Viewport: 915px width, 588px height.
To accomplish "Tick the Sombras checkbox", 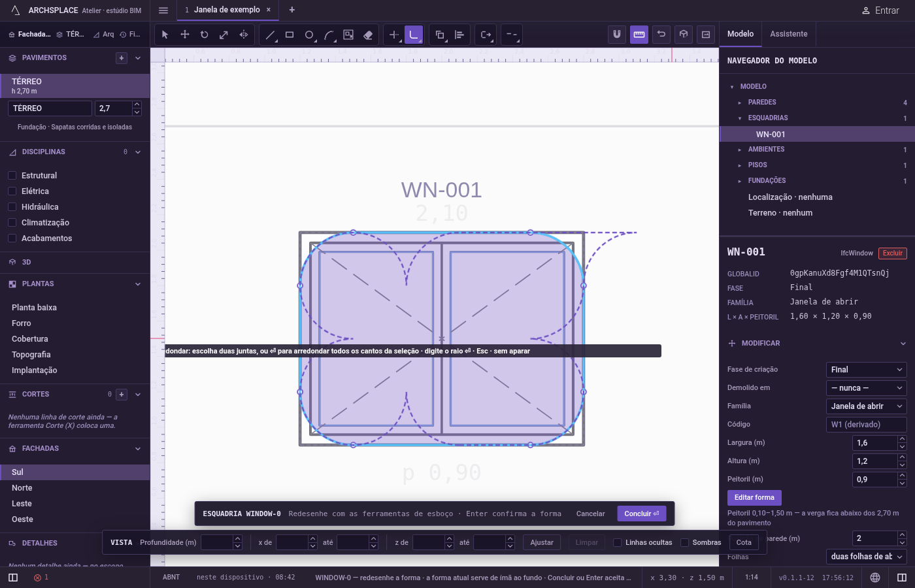I will tap(684, 542).
